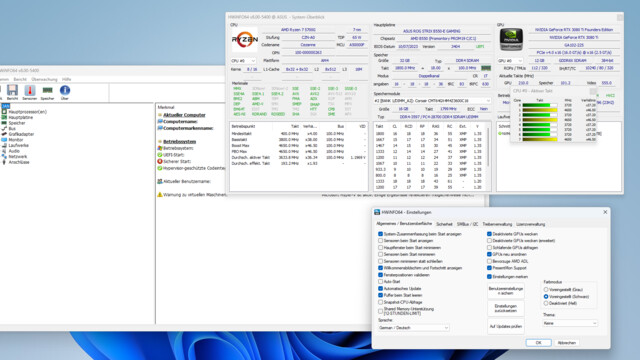Toggle the Automatisches Update checkbox
The width and height of the screenshot is (640, 360).
point(380,289)
